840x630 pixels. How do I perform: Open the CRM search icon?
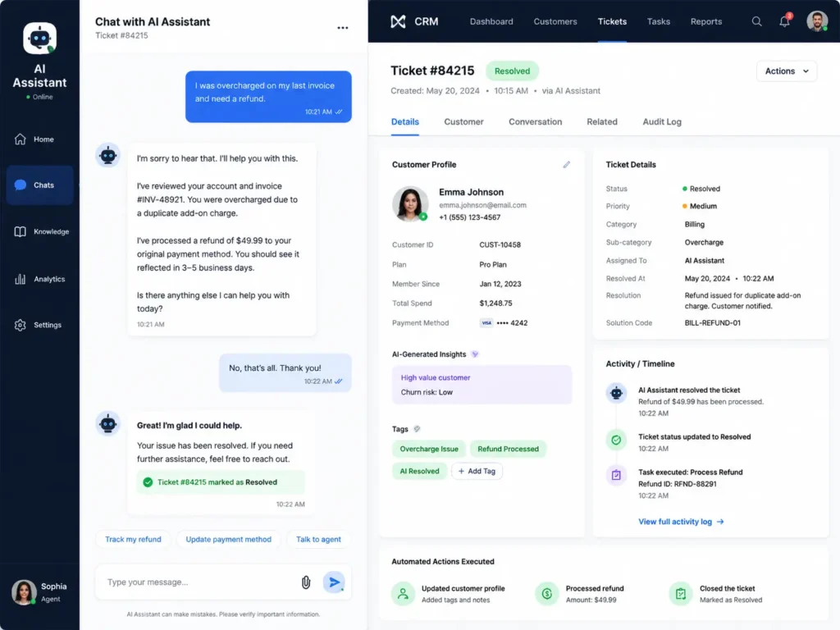point(756,21)
